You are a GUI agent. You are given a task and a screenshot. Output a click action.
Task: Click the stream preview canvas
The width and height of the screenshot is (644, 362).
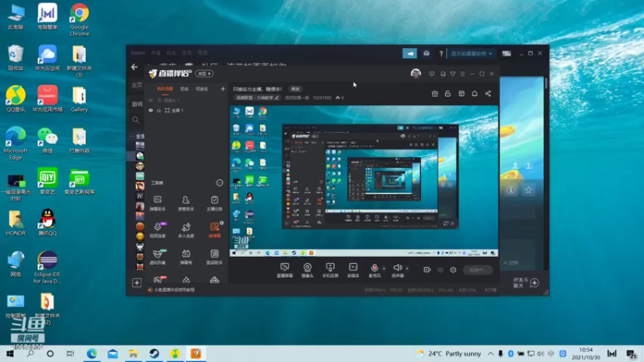point(364,181)
